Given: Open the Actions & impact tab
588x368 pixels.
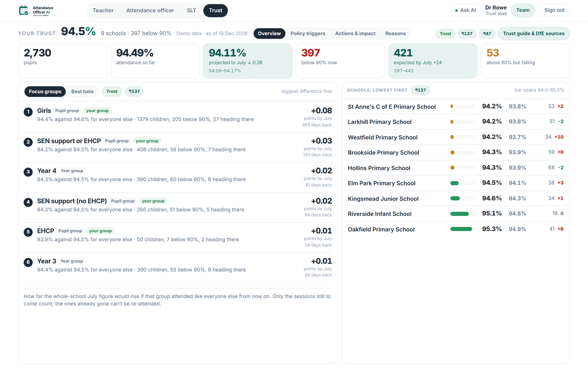Looking at the screenshot, I should [x=355, y=33].
